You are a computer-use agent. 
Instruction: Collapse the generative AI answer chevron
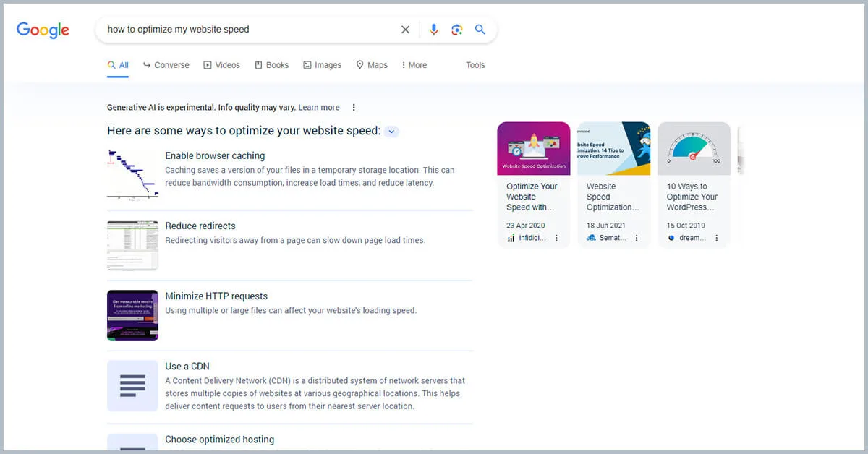pyautogui.click(x=391, y=132)
